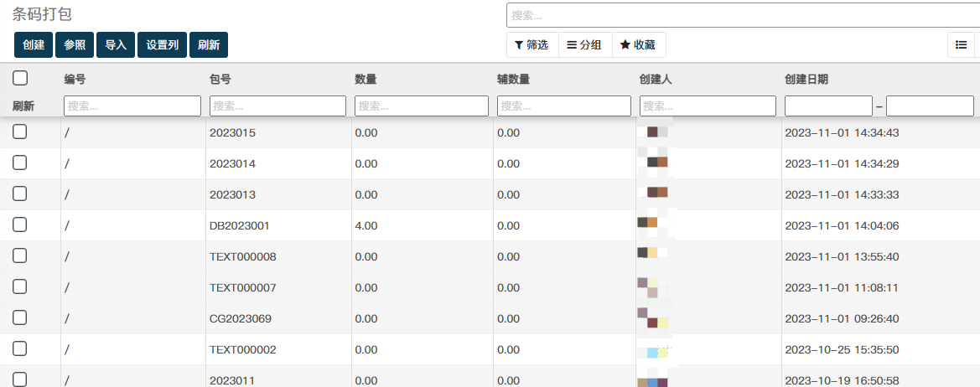Click the blue 刷新 toolbar button
Viewport: 980px width, 387px height.
pyautogui.click(x=209, y=45)
